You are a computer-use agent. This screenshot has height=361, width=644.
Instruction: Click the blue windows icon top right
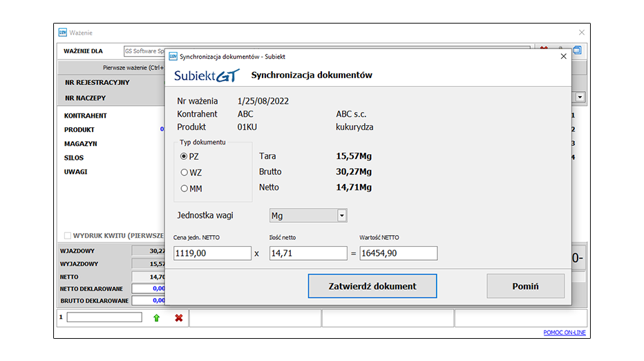tap(578, 50)
